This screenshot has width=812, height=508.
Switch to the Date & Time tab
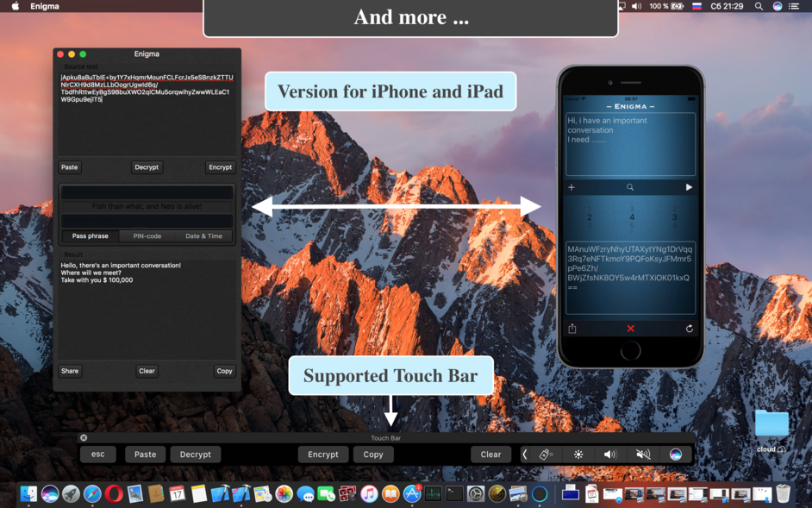pyautogui.click(x=203, y=235)
